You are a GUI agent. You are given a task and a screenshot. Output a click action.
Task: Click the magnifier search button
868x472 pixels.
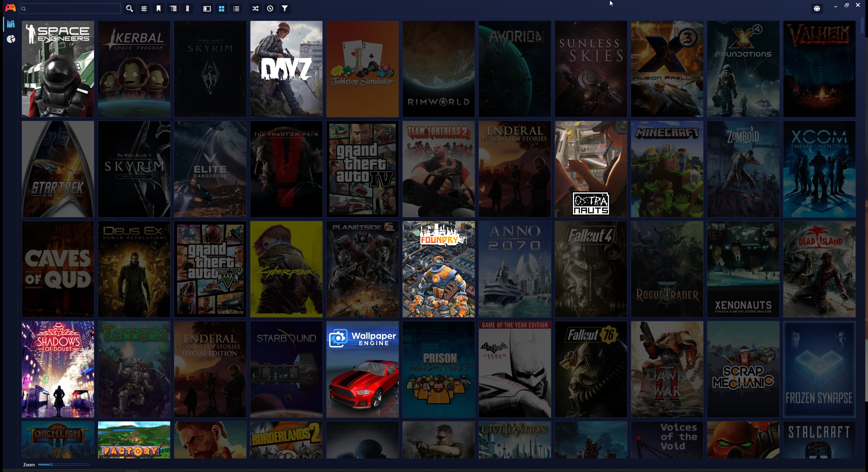129,8
